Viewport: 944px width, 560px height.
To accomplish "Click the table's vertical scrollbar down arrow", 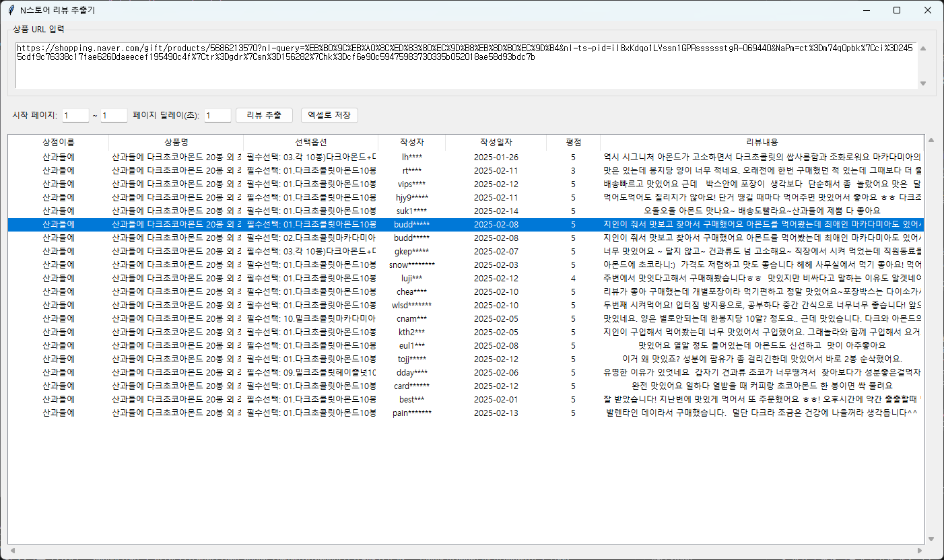I will coord(931,538).
